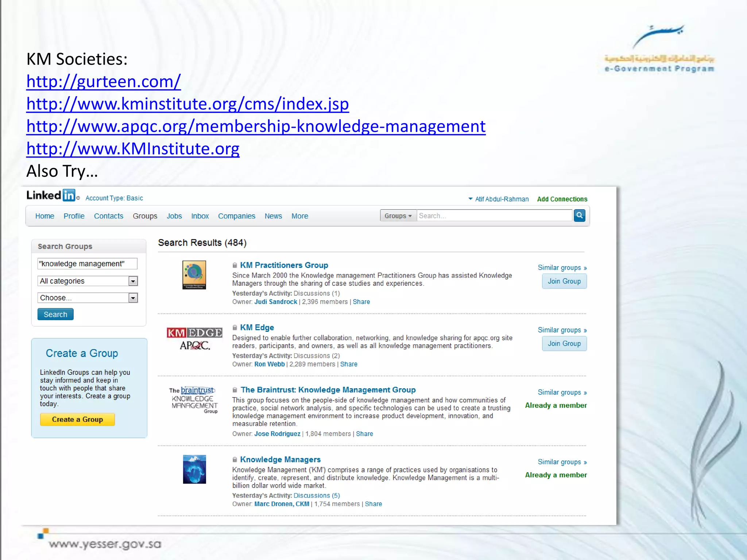The image size is (747, 560).
Task: Click the knowledge management keyword field
Action: point(88,264)
